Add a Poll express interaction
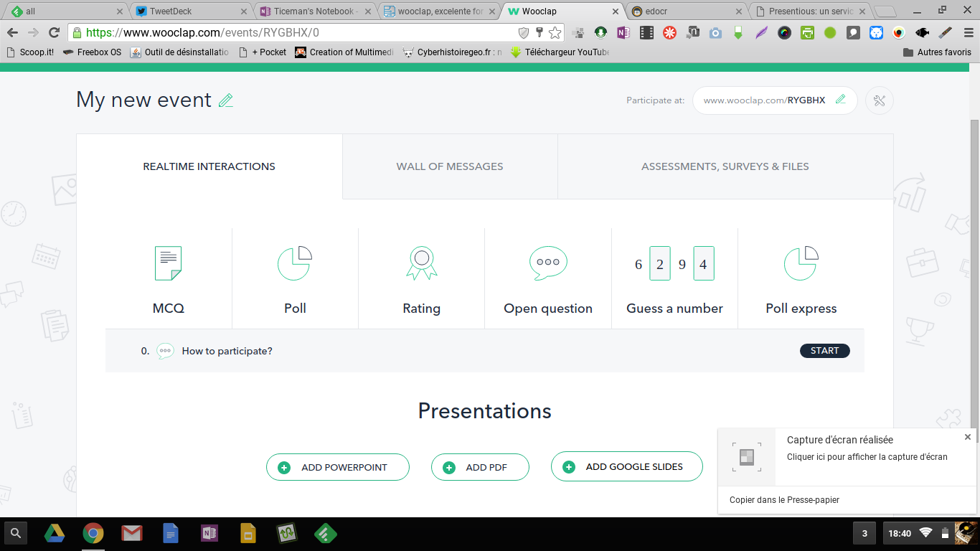Screen dimensions: 980x551 pos(801,279)
